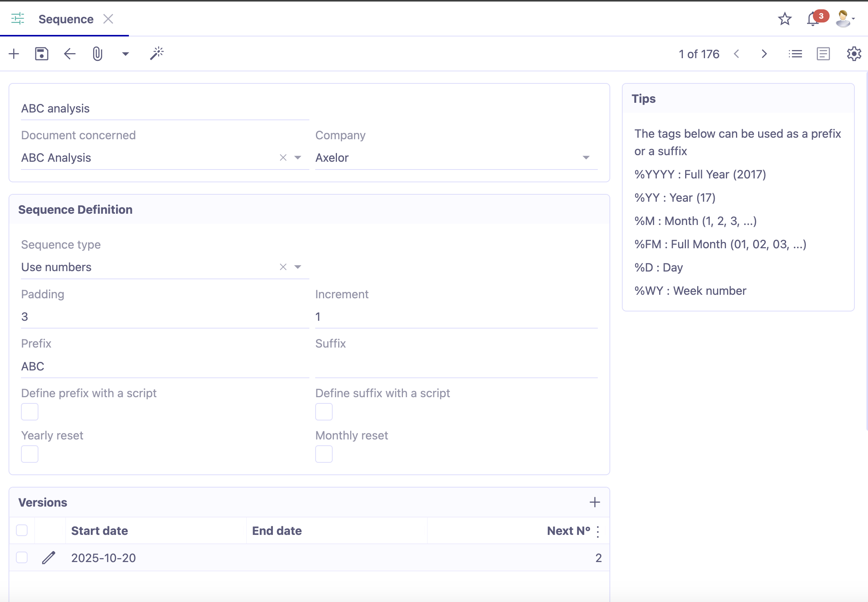868x602 pixels.
Task: Open the user avatar menu
Action: [845, 19]
